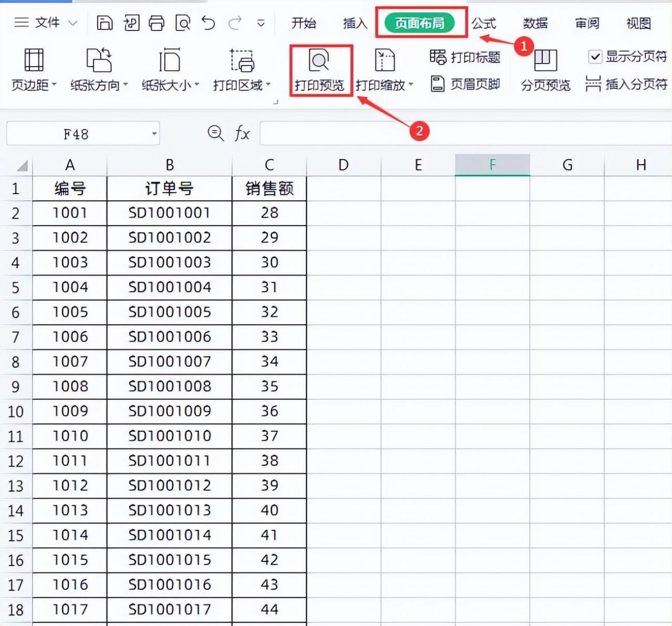Open the 数据 tab
Image resolution: width=672 pixels, height=626 pixels.
pyautogui.click(x=535, y=23)
